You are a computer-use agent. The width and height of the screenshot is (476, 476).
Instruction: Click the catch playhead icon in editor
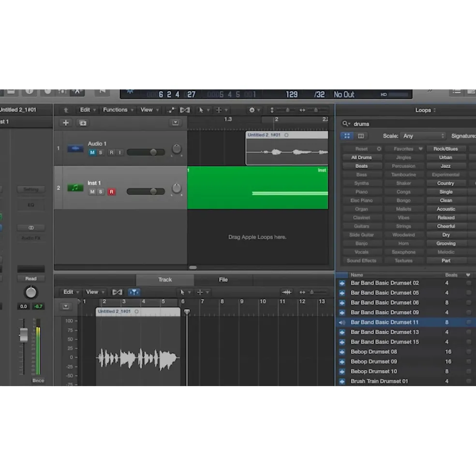click(x=134, y=292)
